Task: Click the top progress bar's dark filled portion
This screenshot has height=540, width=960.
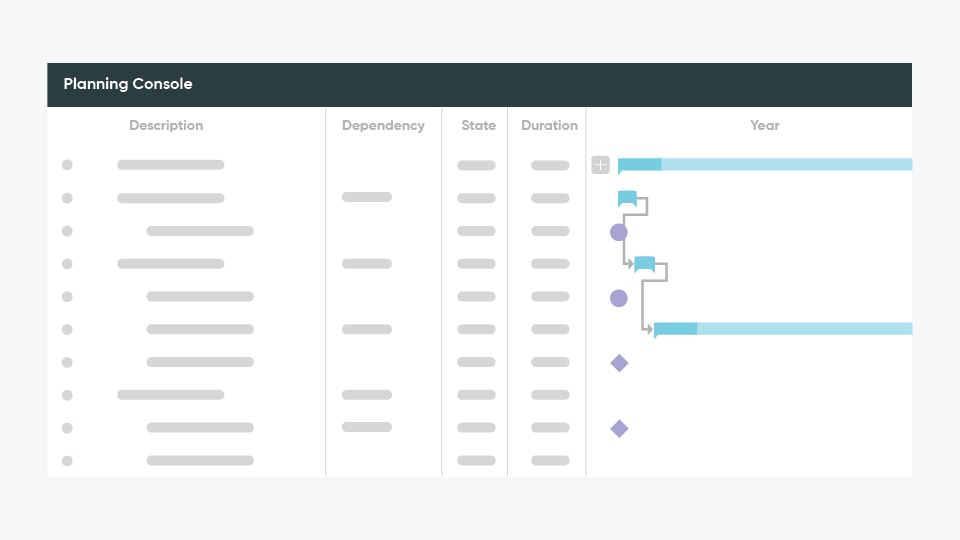Action: [640, 165]
